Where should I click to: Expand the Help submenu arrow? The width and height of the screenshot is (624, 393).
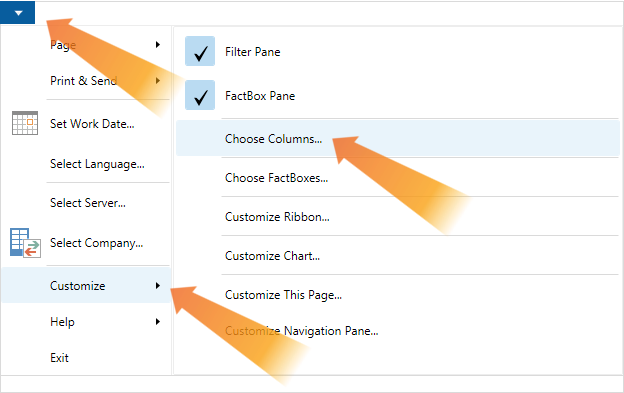158,321
